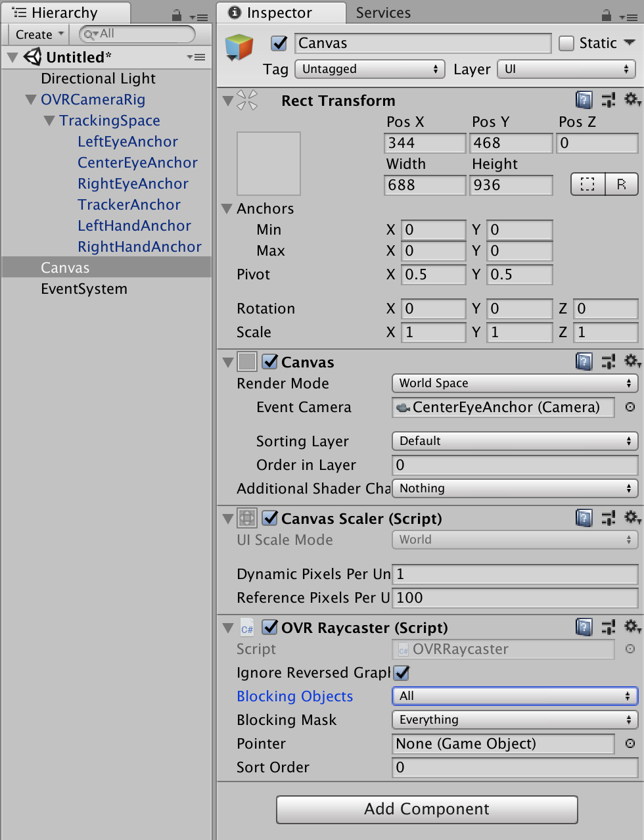Click the Canvas component color swatch
The height and width of the screenshot is (840, 644).
[246, 361]
